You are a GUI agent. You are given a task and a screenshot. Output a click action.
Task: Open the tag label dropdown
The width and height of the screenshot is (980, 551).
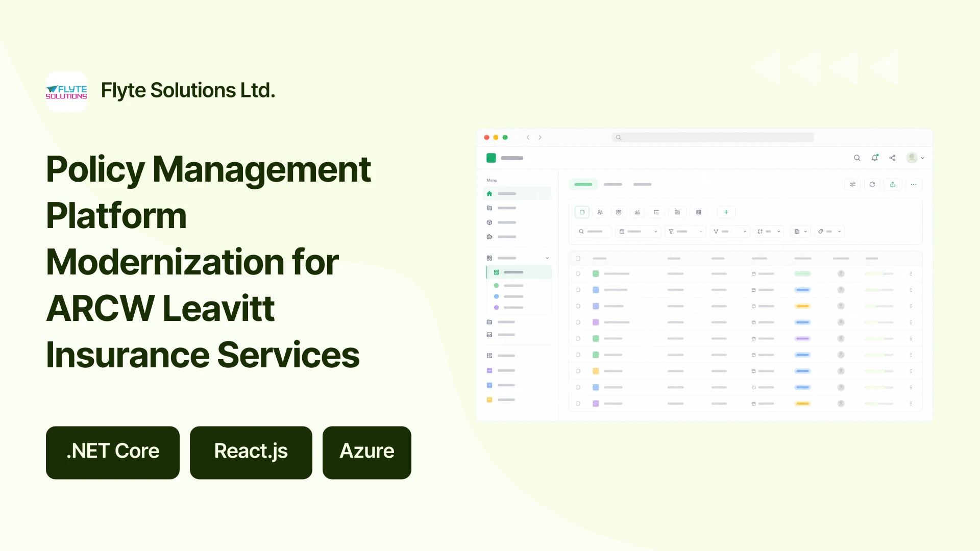(829, 232)
